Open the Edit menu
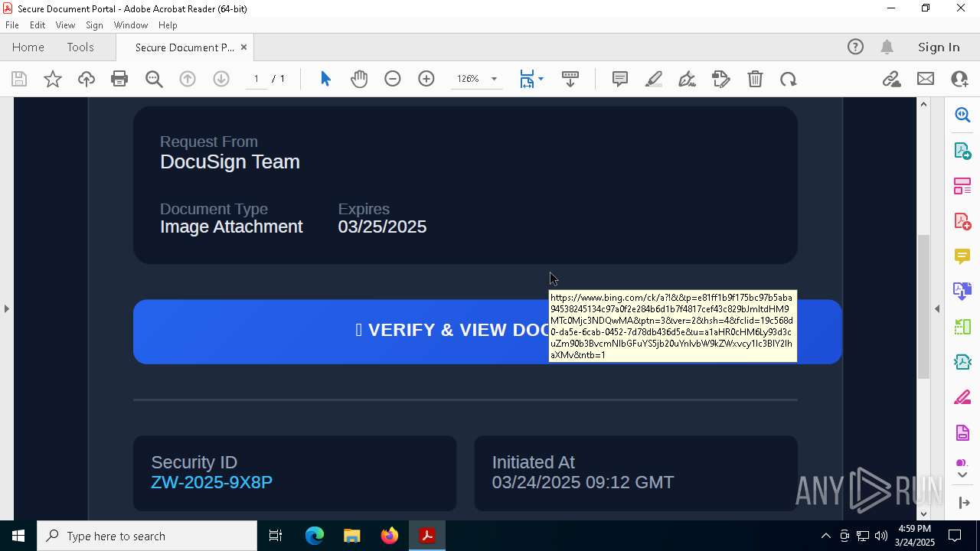Viewport: 980px width, 551px height. click(x=38, y=25)
